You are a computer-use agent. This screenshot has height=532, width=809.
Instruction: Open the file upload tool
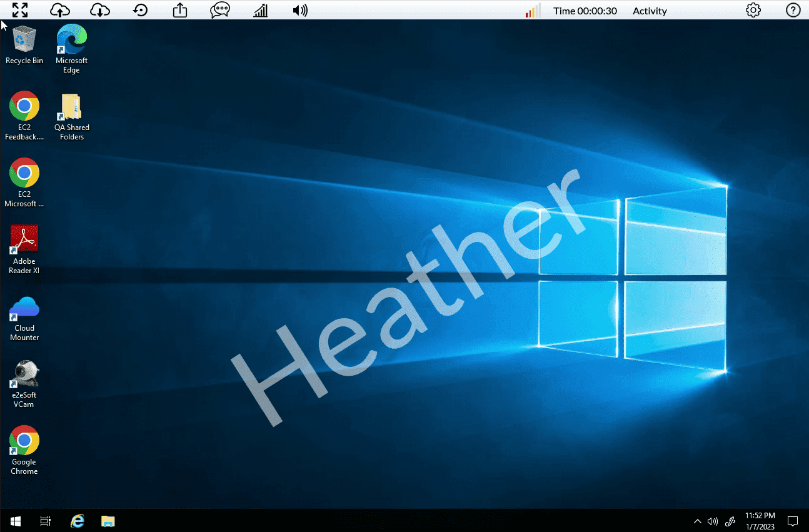point(59,10)
